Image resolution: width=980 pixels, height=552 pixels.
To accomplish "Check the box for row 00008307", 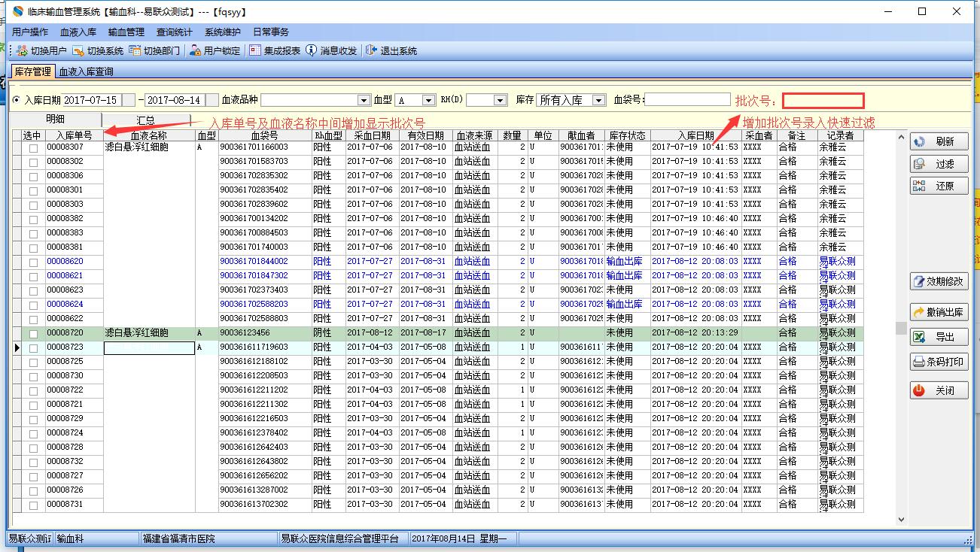I will coord(33,148).
